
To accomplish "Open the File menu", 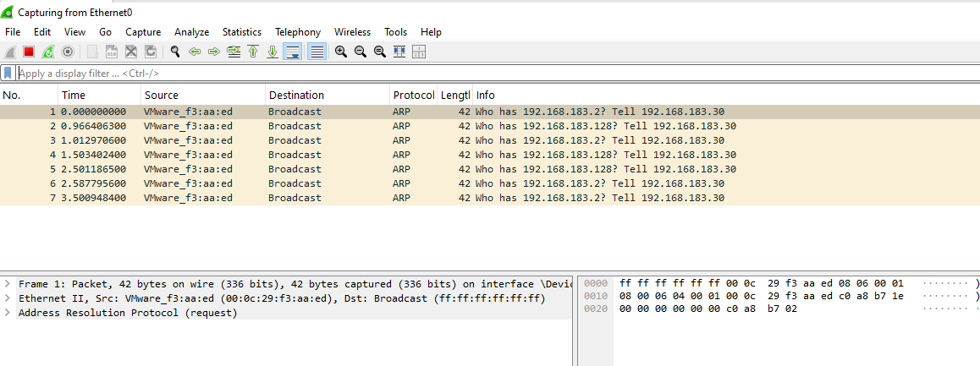I will (13, 32).
